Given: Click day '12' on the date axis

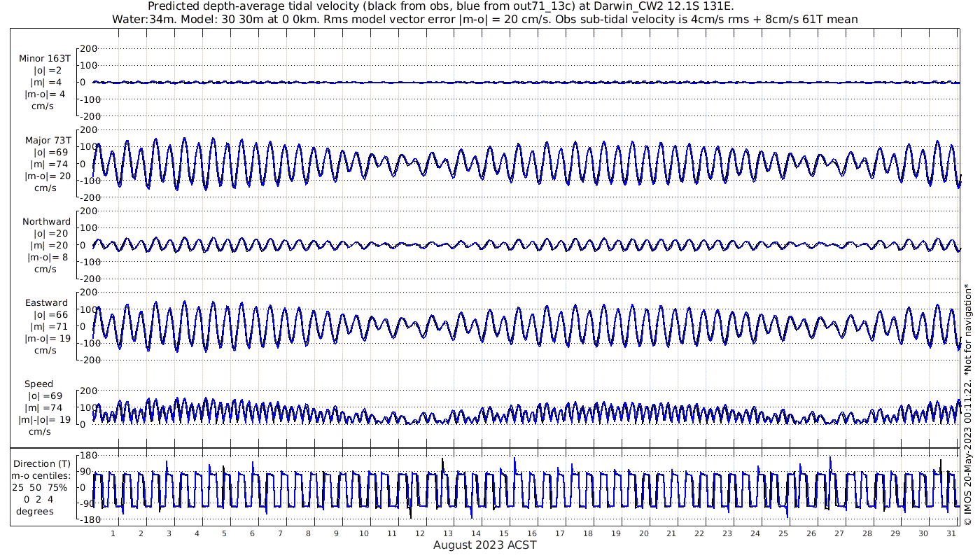Looking at the screenshot, I should (420, 533).
